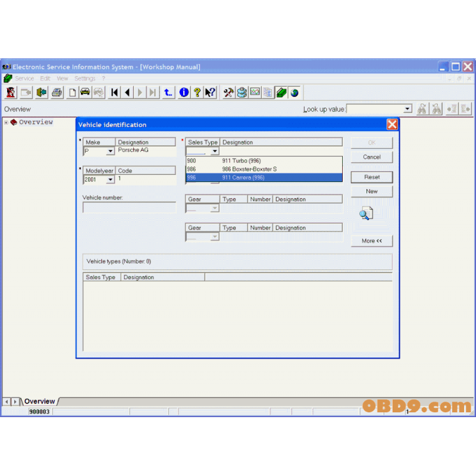Open the blue information icon

pyautogui.click(x=184, y=92)
